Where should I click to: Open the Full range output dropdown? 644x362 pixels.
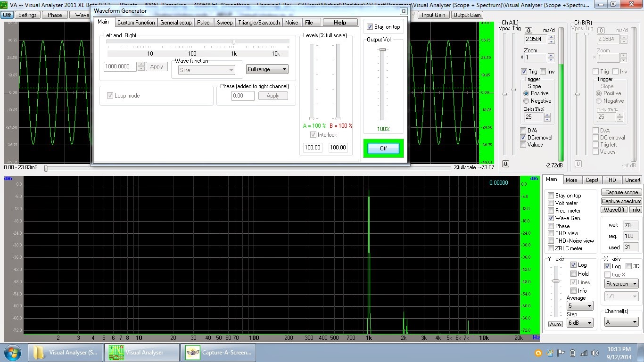pos(267,69)
